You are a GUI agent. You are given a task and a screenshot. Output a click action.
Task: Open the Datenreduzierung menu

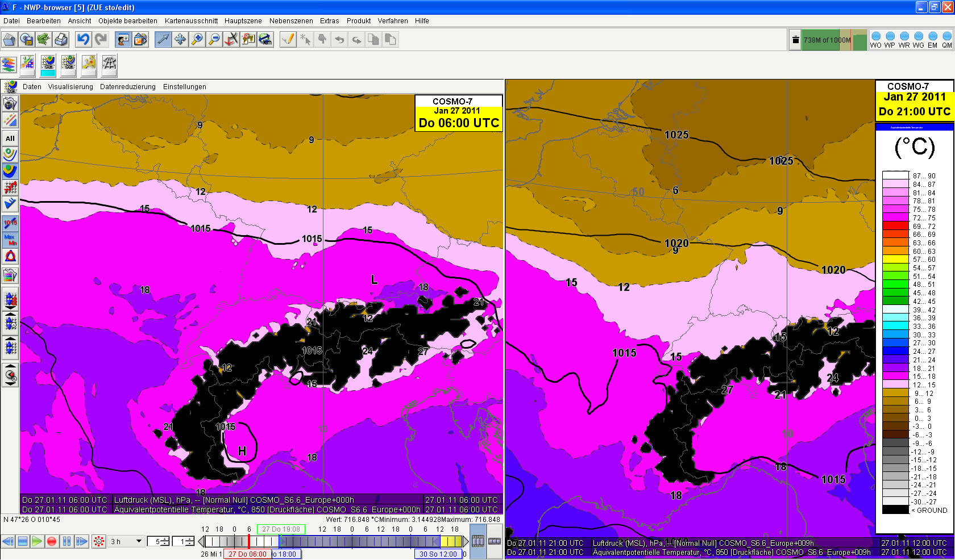tap(127, 87)
